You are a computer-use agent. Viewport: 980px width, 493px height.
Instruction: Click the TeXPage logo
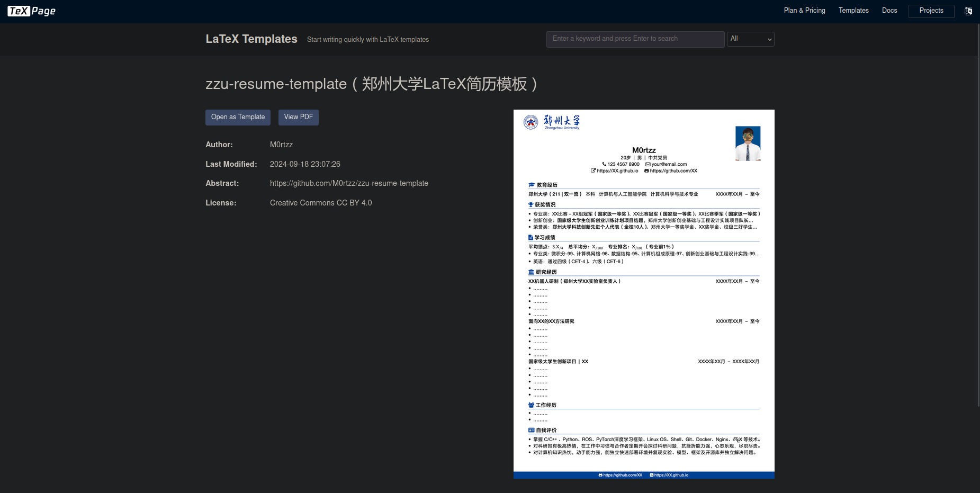[x=31, y=11]
